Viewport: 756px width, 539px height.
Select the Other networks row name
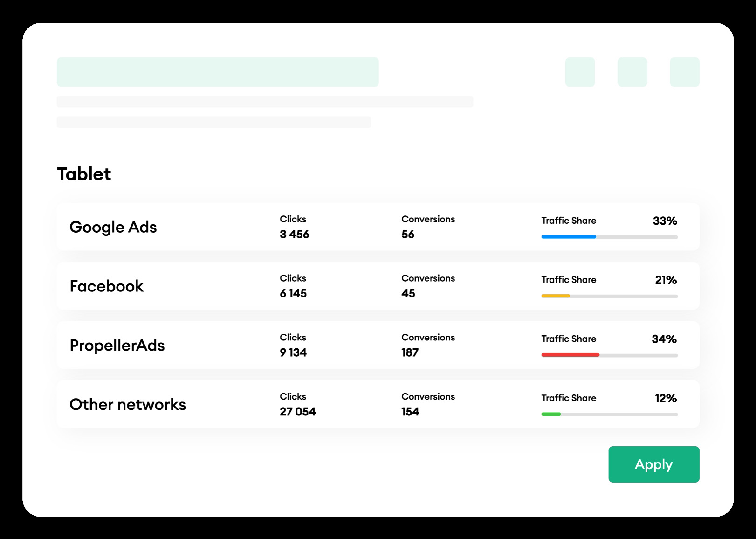(x=128, y=404)
